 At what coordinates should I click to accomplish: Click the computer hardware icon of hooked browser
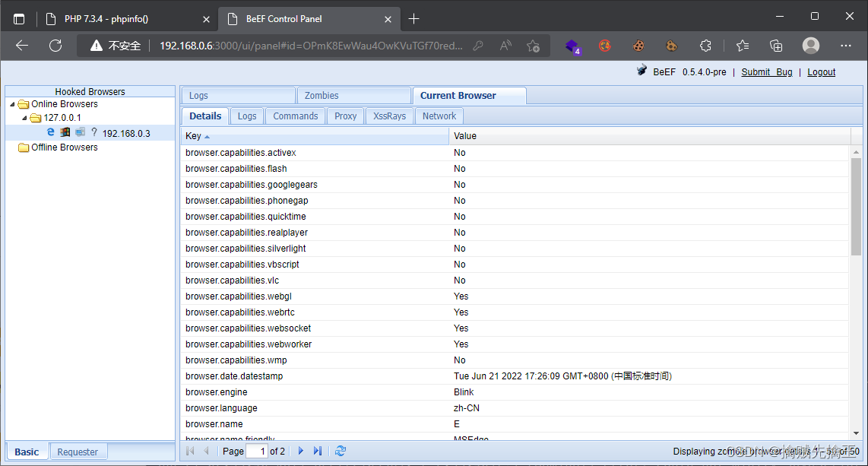(81, 132)
